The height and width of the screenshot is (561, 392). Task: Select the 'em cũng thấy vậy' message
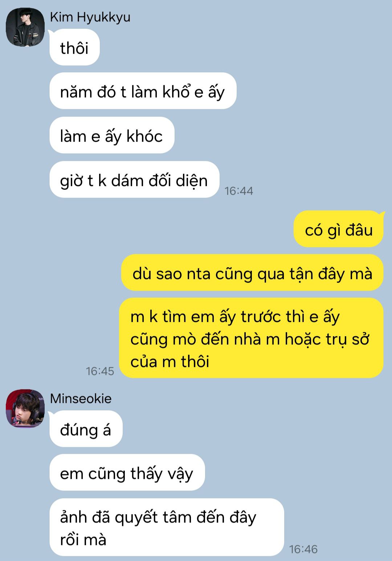(x=127, y=473)
